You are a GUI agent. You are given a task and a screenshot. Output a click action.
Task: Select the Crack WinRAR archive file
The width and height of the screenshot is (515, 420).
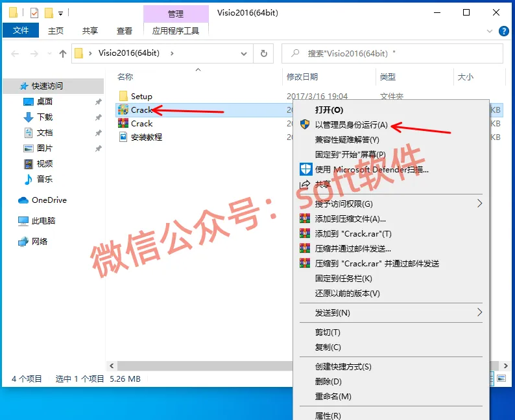coord(141,124)
